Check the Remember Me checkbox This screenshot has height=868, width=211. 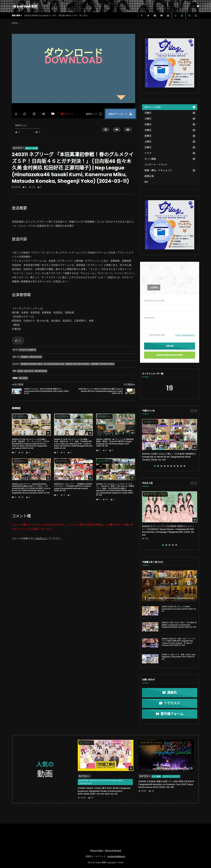tap(146, 335)
